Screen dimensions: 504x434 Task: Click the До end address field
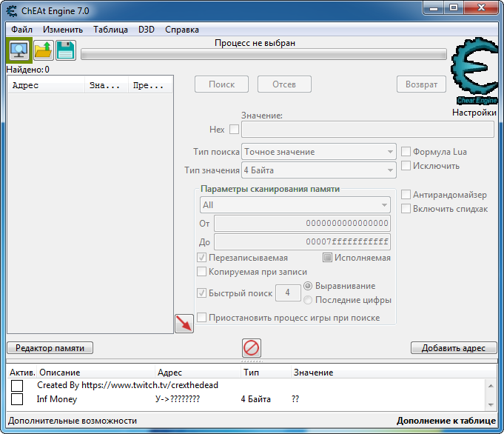point(302,242)
